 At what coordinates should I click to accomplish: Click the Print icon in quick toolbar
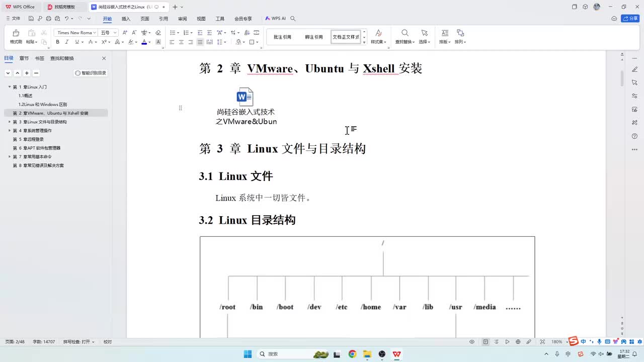pos(48,19)
